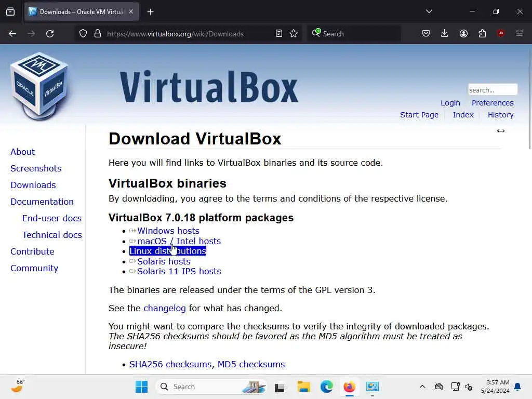Click the VirtualBox site search field
The image size is (532, 399).
click(x=493, y=90)
